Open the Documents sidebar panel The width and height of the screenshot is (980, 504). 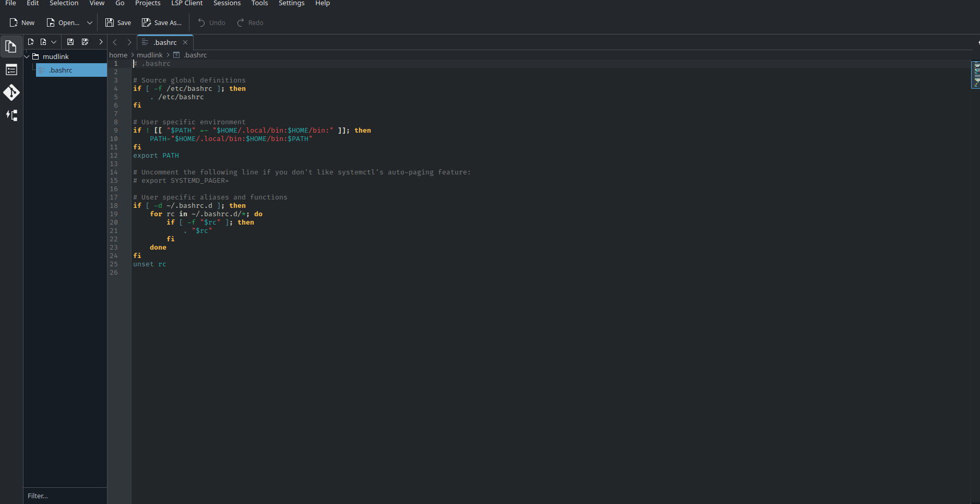pos(11,46)
